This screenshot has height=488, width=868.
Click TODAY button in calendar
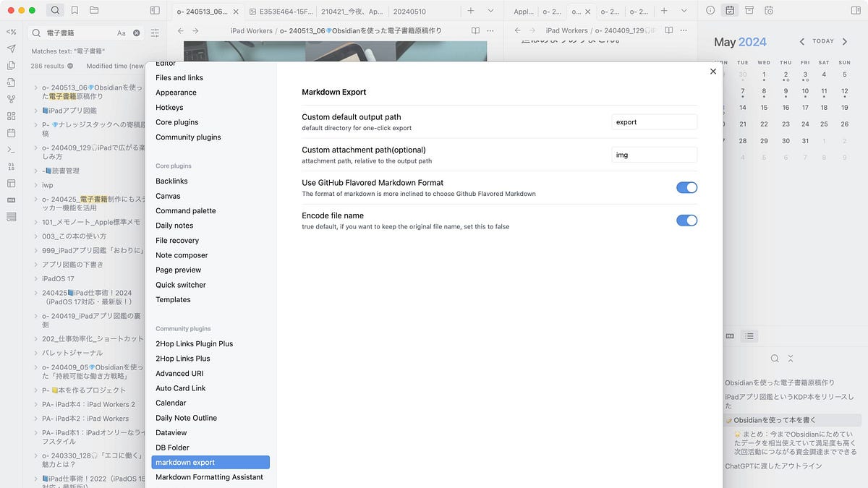pyautogui.click(x=823, y=41)
